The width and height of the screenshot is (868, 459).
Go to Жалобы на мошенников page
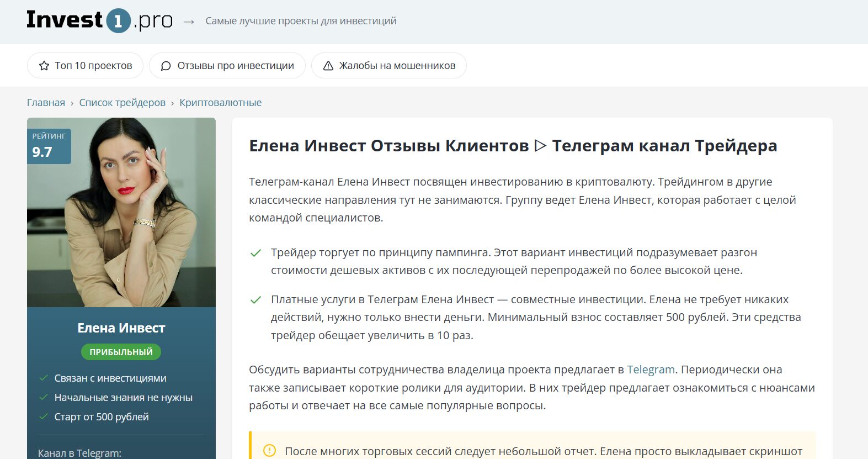(x=388, y=66)
